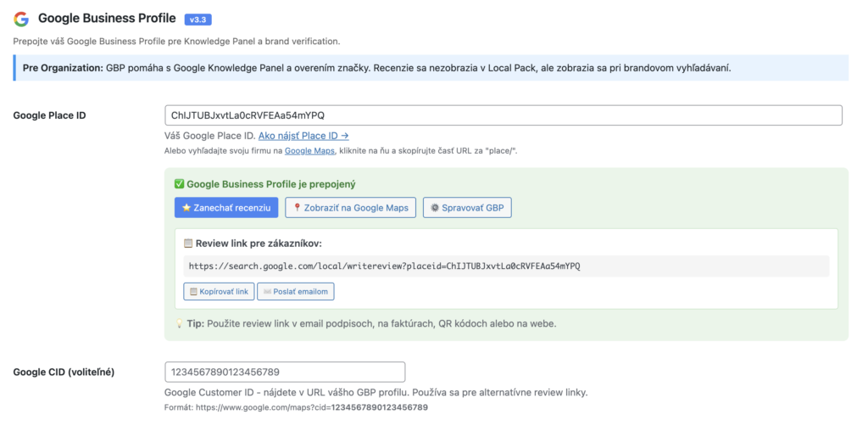The height and width of the screenshot is (437, 868).
Task: Click the 'Google Customer ID' description text
Action: coord(376,393)
